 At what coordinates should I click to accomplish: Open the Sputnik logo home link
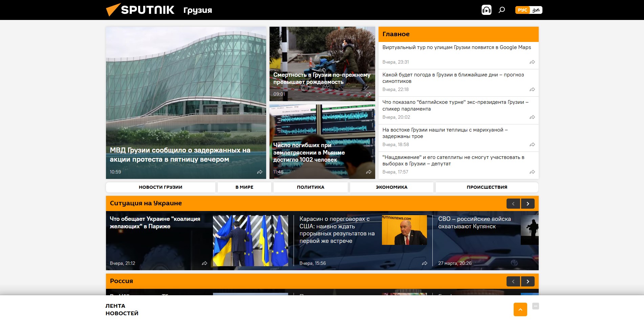click(x=140, y=10)
